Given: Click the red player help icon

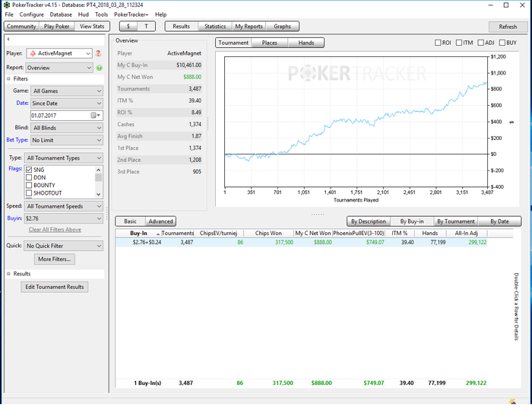Looking at the screenshot, I should click(98, 53).
